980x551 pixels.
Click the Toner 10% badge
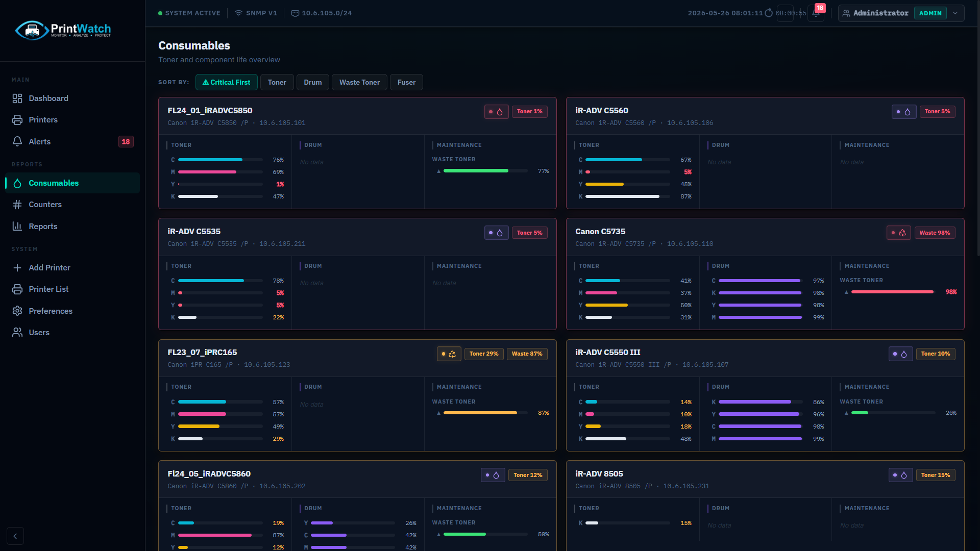point(936,354)
